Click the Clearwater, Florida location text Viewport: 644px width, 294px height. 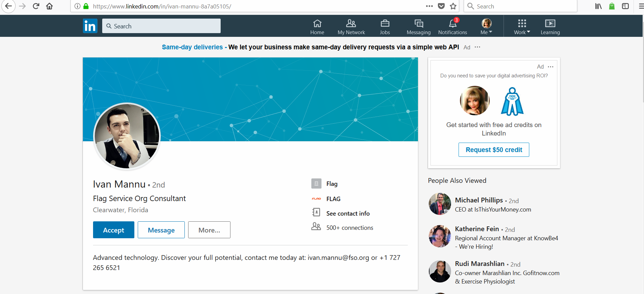coord(120,210)
